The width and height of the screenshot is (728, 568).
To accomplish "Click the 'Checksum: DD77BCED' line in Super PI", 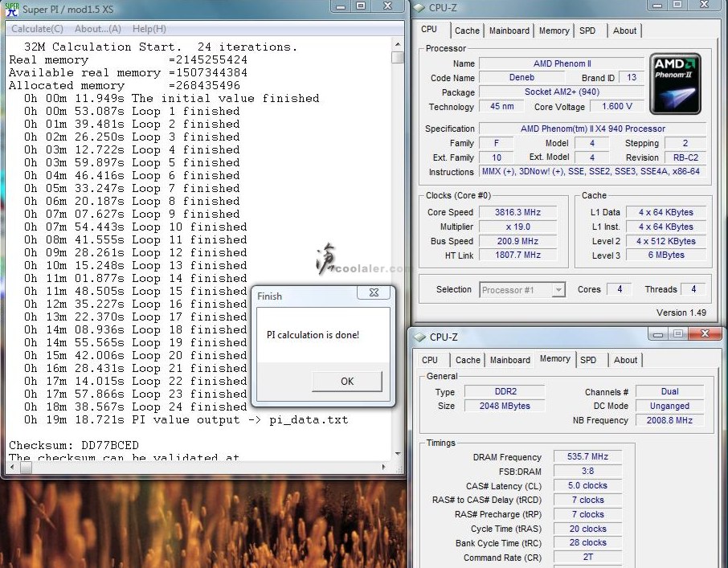I will 74,446.
